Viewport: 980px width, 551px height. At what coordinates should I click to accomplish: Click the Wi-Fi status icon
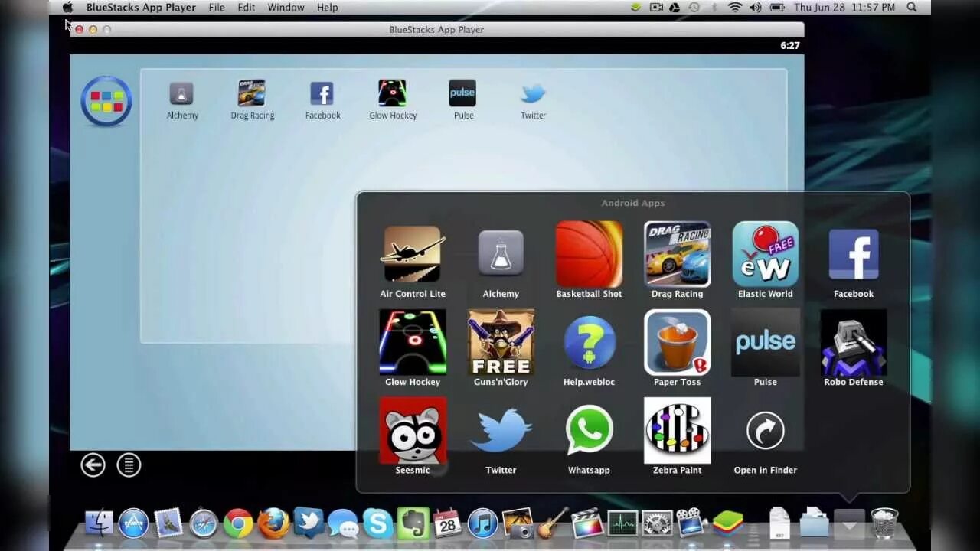[735, 7]
